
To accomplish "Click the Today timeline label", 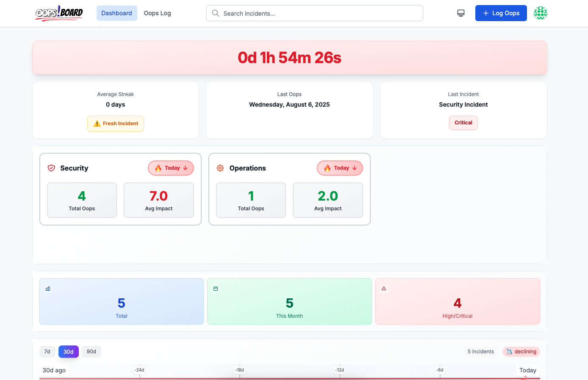I will (528, 370).
